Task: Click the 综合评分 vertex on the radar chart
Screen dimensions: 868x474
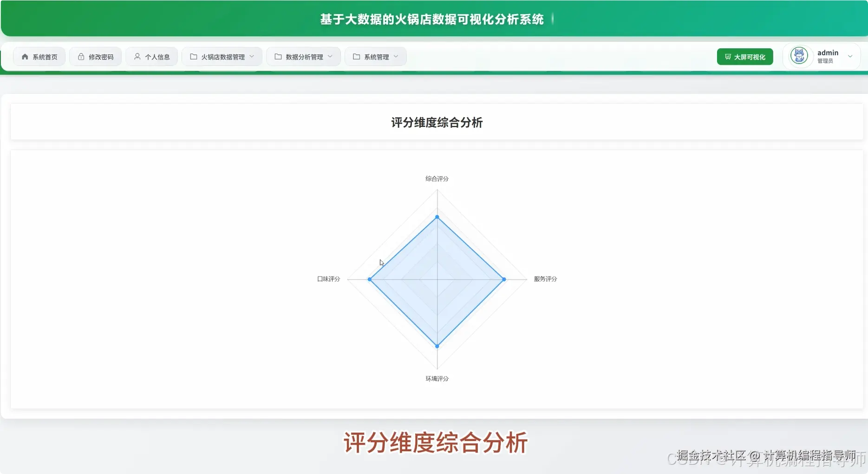Action: click(437, 217)
